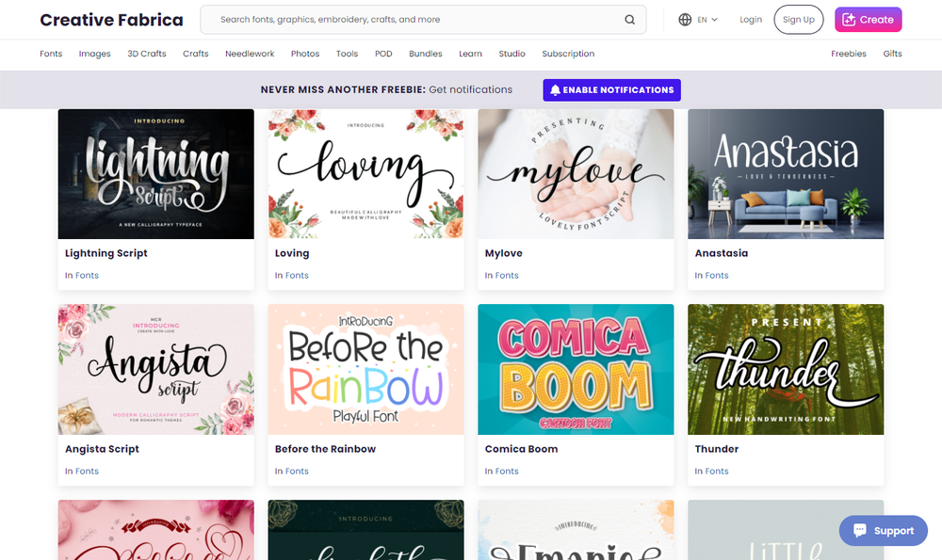Click the bell icon on the notifications banner
The height and width of the screenshot is (560, 942).
click(x=555, y=89)
